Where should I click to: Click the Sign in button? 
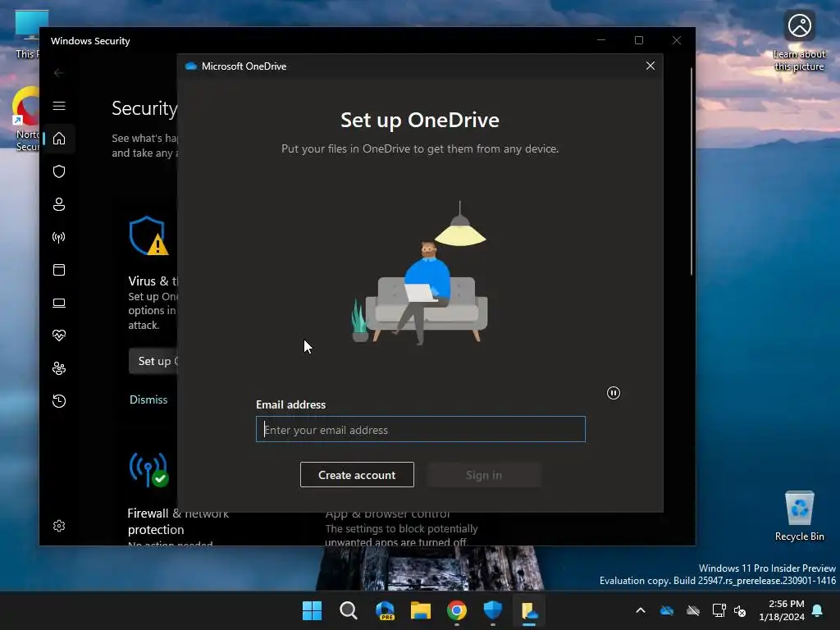click(484, 475)
